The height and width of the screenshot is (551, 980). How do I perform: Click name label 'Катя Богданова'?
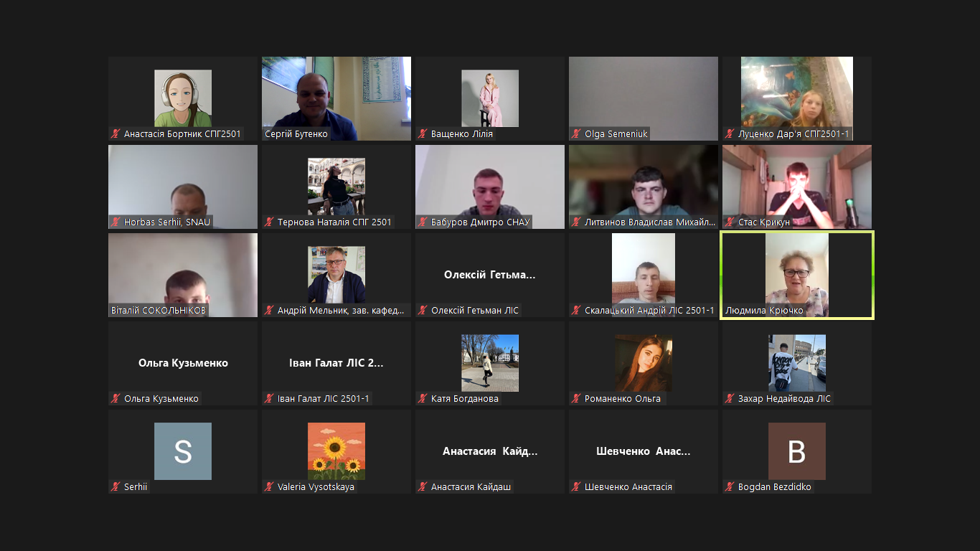pyautogui.click(x=465, y=399)
